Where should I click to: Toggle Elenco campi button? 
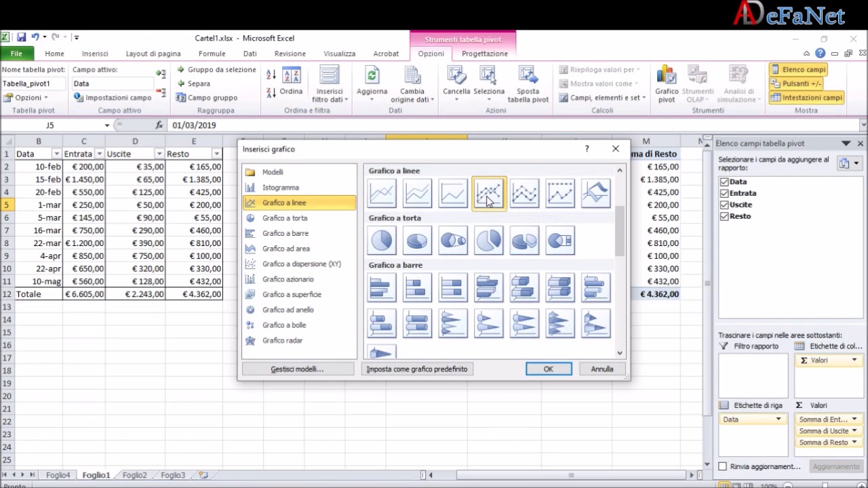tap(797, 69)
